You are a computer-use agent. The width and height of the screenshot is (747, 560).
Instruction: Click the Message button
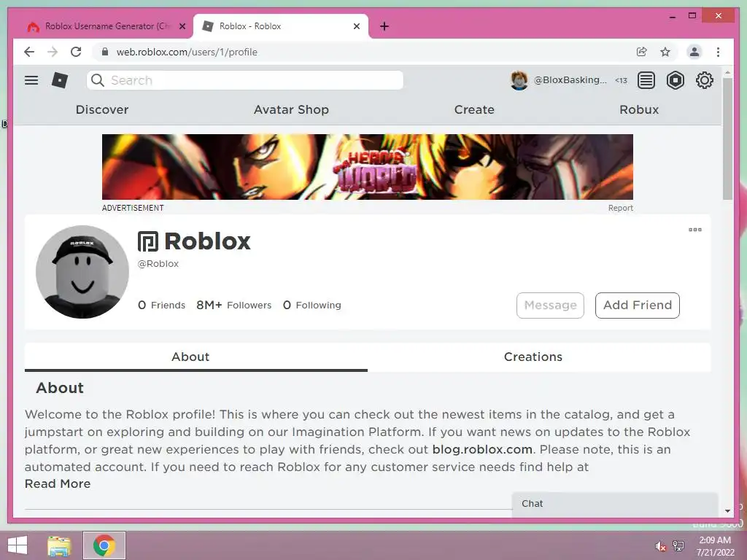tap(550, 306)
